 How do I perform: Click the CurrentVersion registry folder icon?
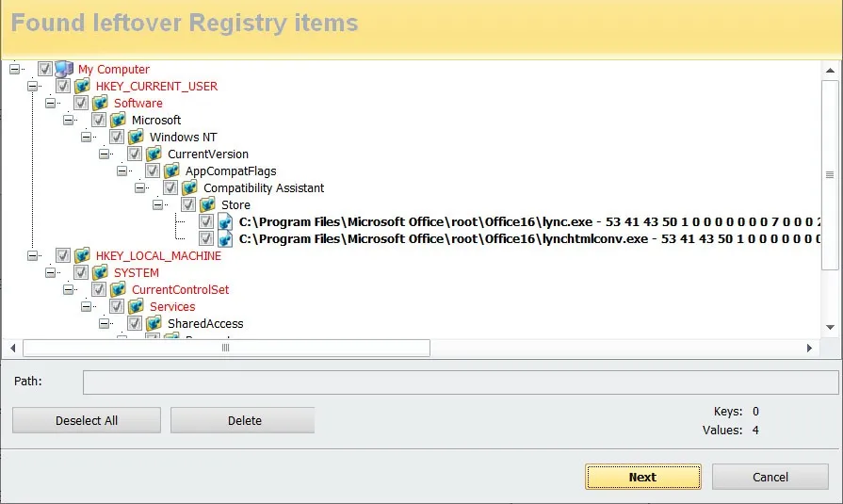154,154
